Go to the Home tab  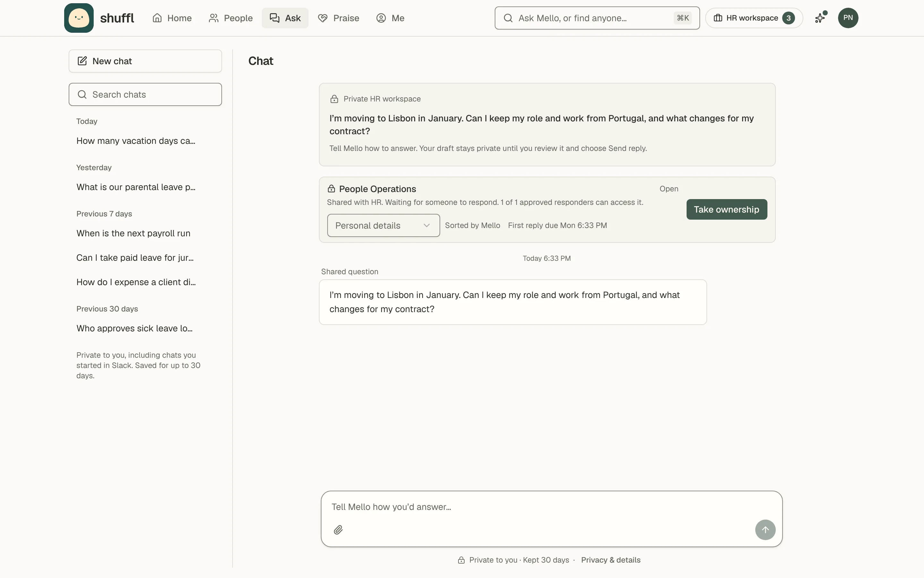point(172,18)
